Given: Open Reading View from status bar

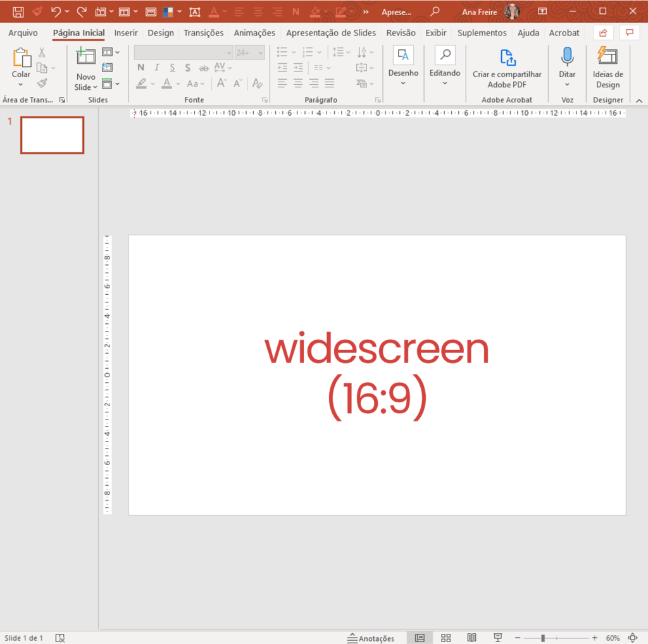Looking at the screenshot, I should pyautogui.click(x=471, y=638).
